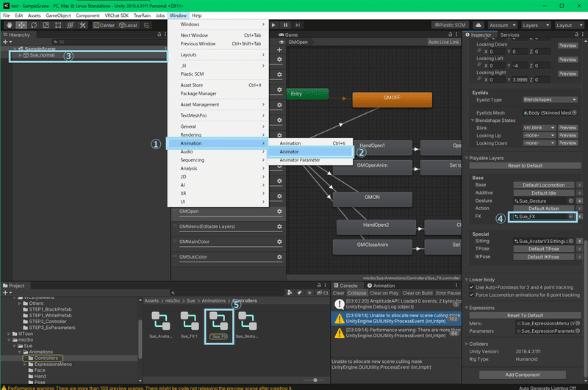This screenshot has width=588, height=390.
Task: Collapse Blendshape States section
Action: coord(473,120)
